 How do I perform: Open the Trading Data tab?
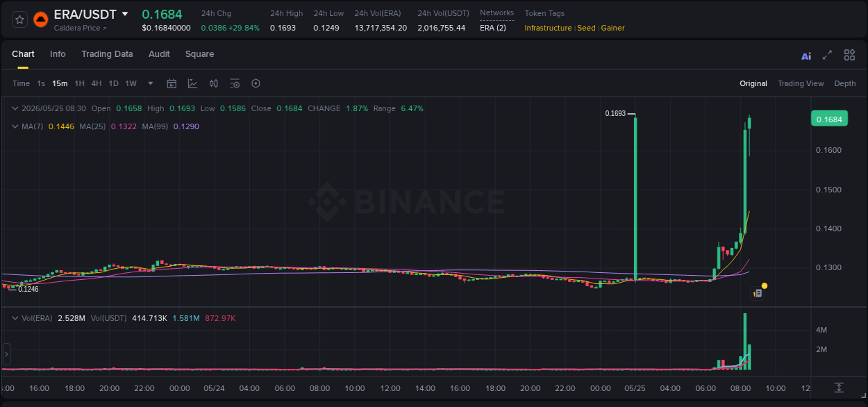107,54
